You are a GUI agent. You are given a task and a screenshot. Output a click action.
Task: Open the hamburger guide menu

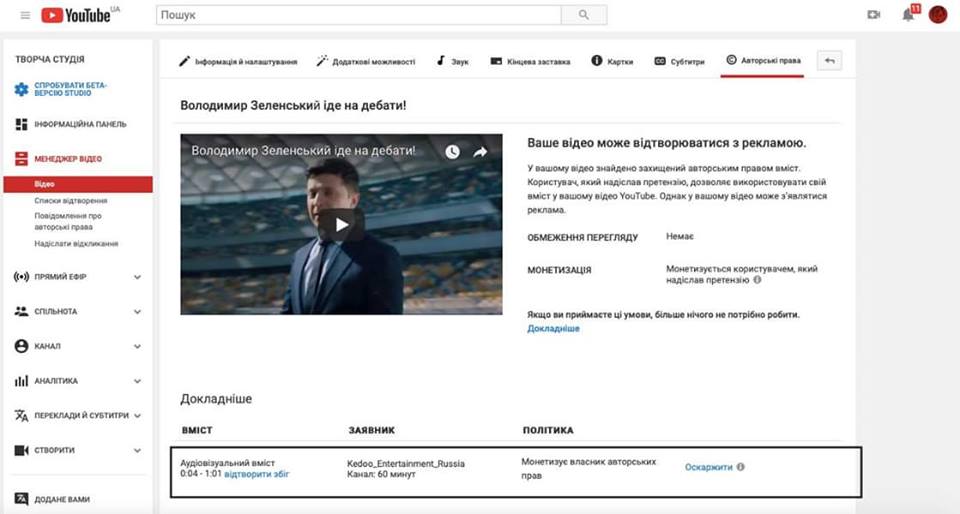coord(25,15)
